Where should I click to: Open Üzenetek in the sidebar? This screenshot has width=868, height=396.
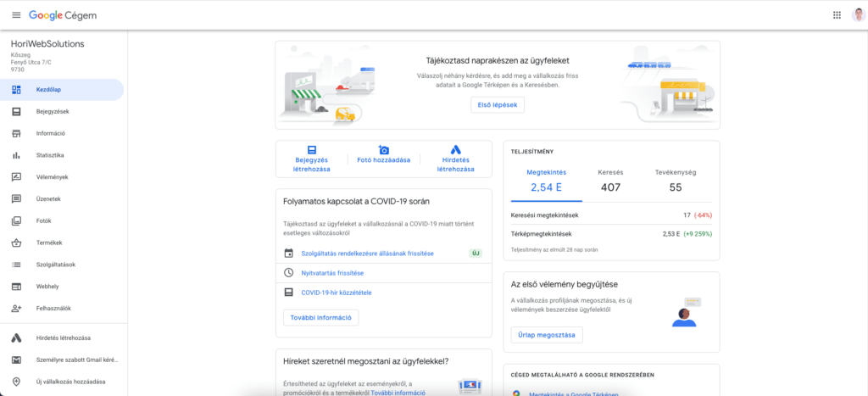[62, 198]
